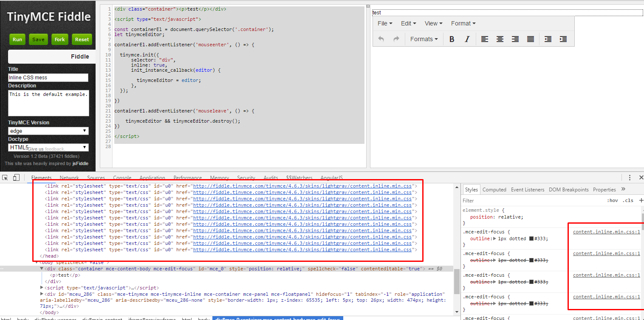Add new style rule with plus icon
Viewport: 644px width, 320px height.
tap(641, 200)
